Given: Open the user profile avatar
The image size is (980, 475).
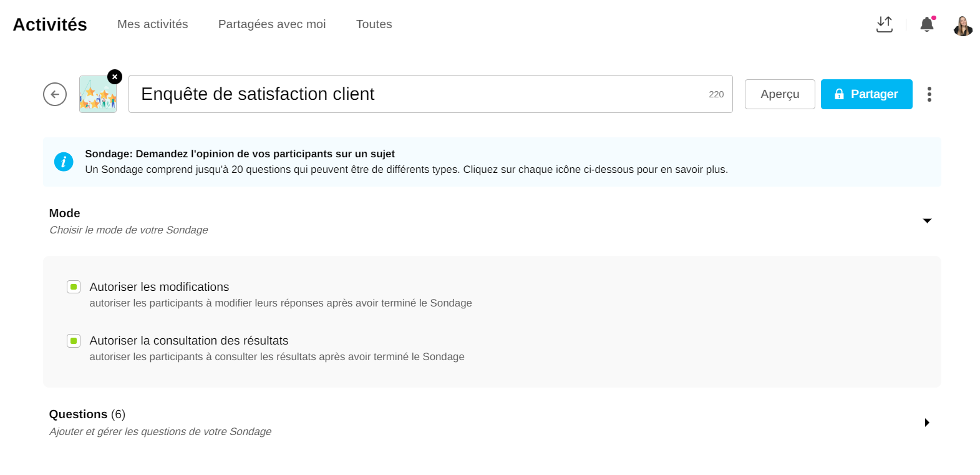Looking at the screenshot, I should [963, 26].
